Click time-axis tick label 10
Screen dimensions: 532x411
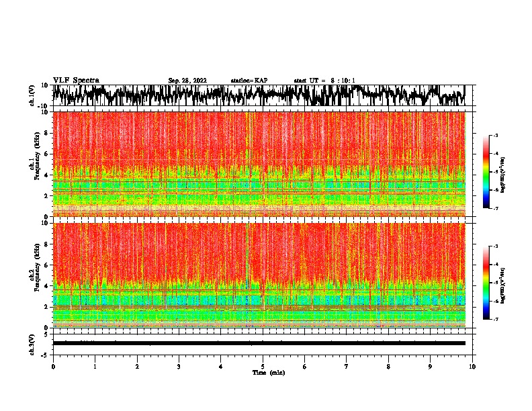472,367
